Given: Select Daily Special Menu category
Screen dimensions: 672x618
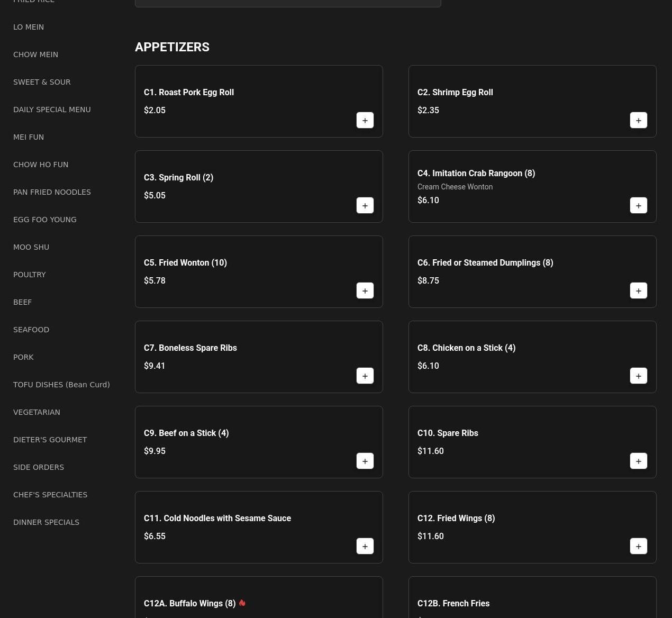Looking at the screenshot, I should pyautogui.click(x=52, y=110).
